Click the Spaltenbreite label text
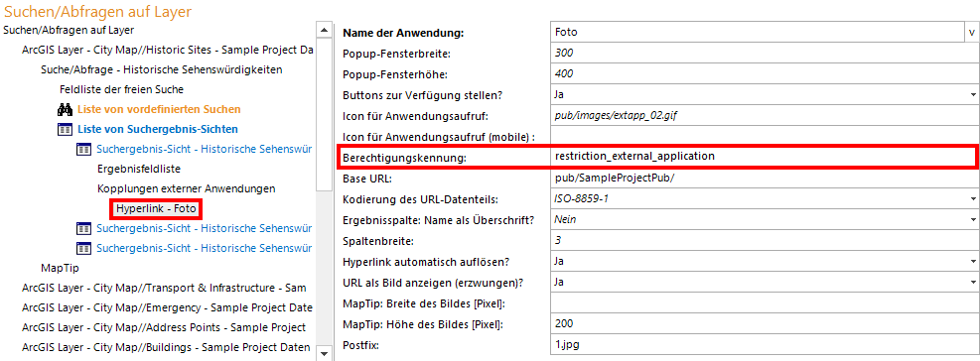This screenshot has width=980, height=361. pos(378,240)
